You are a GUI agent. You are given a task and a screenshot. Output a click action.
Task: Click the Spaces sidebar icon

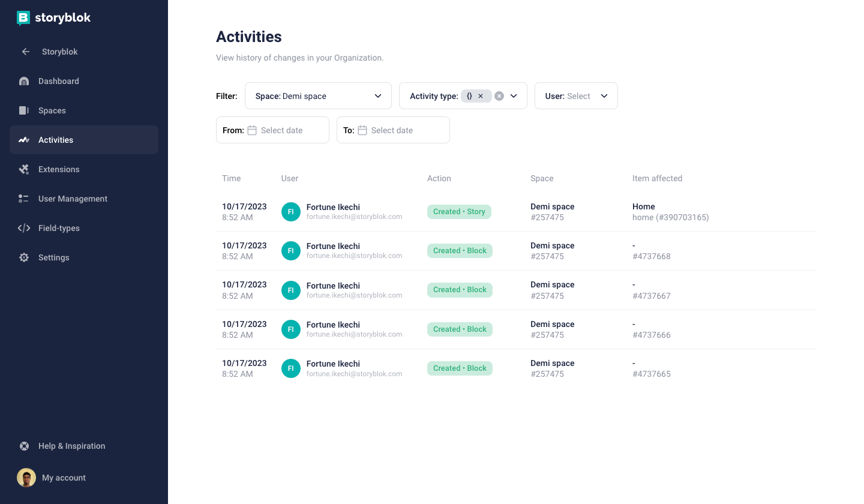point(24,110)
